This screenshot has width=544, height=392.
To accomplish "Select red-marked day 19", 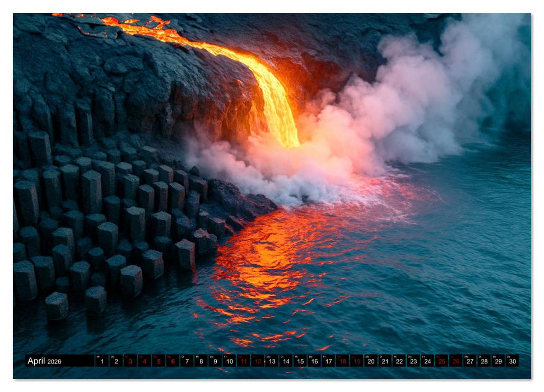I will [357, 361].
